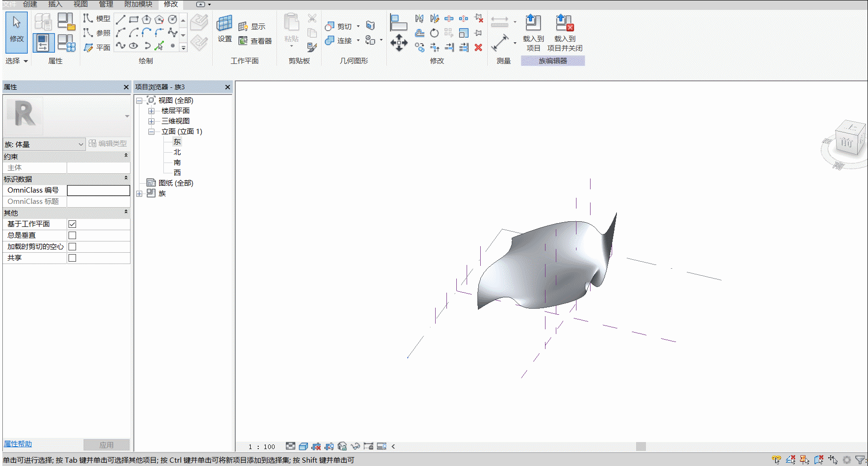Click the red Delete icon
868x466 pixels.
tap(478, 47)
